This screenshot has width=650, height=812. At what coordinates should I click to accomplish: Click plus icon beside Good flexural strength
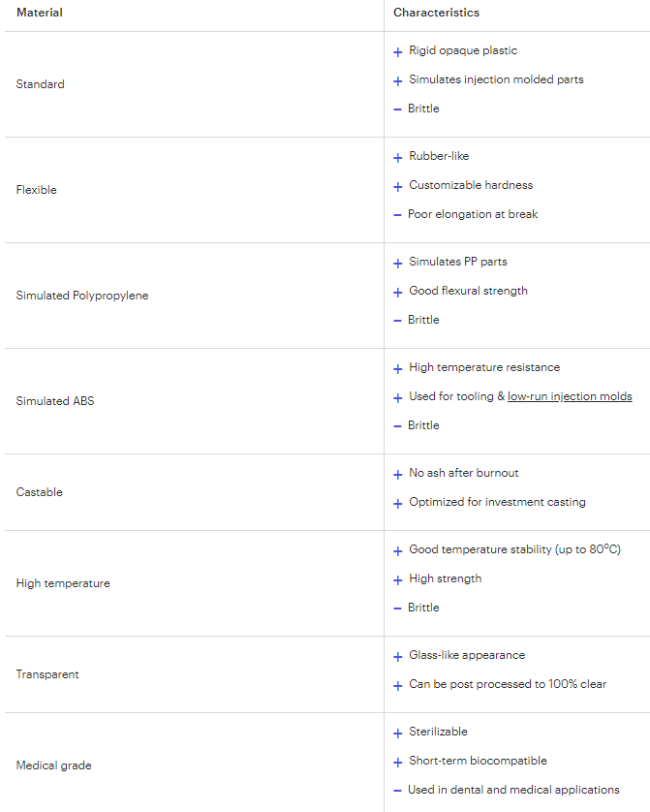click(x=397, y=292)
